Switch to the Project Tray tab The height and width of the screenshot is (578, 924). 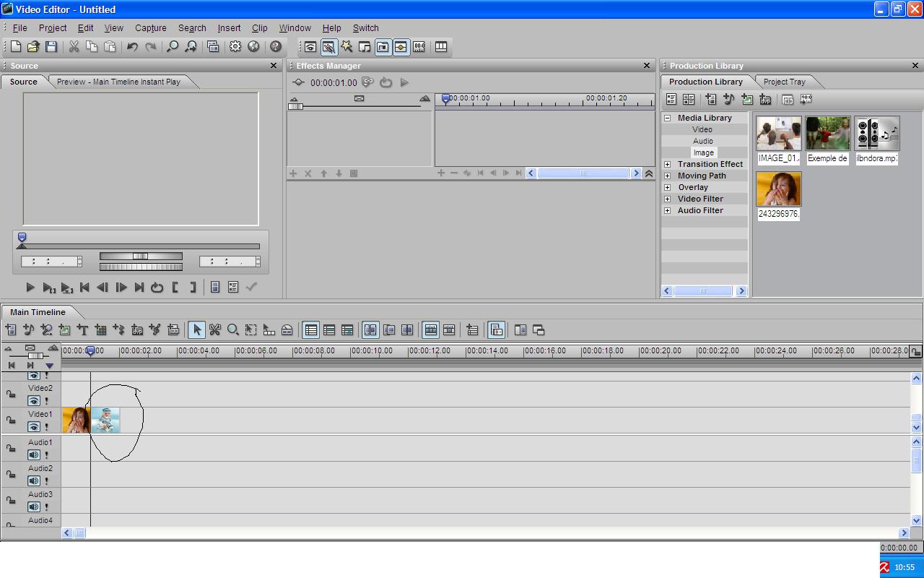coord(784,82)
